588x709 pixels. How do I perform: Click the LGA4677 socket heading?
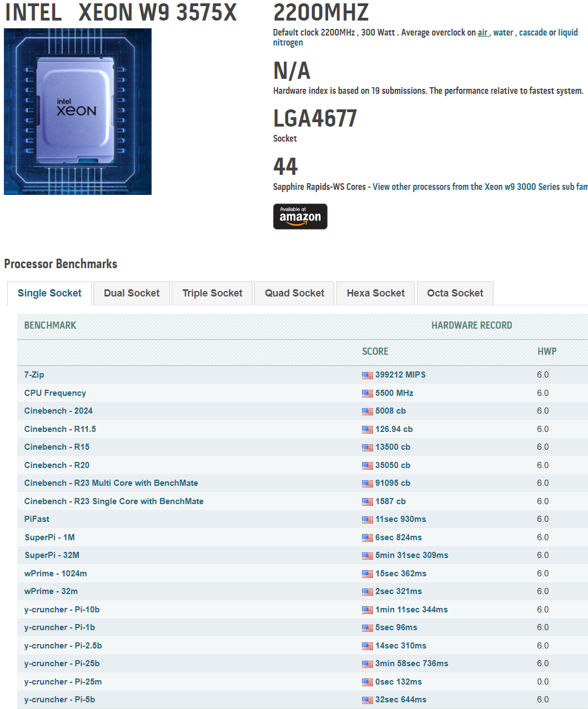point(315,118)
